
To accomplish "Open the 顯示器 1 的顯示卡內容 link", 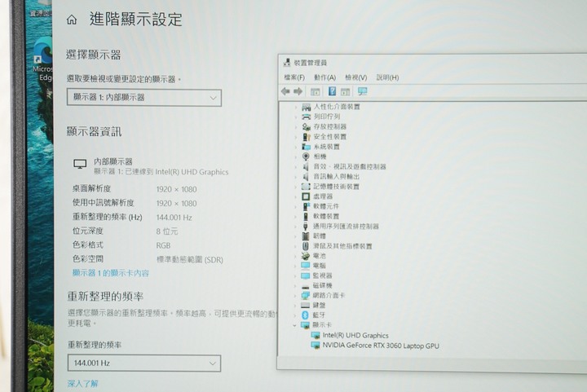I will coord(110,274).
